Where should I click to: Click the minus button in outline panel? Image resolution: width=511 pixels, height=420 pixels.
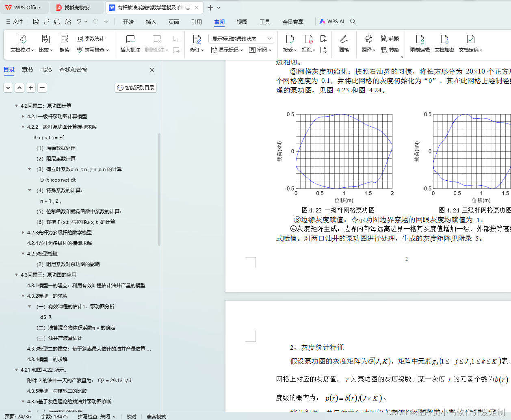(42, 87)
